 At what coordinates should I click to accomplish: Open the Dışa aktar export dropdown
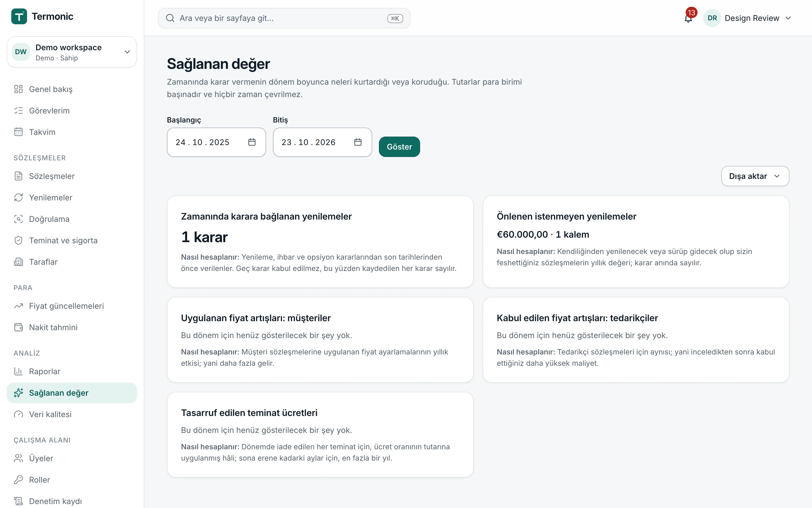click(755, 176)
